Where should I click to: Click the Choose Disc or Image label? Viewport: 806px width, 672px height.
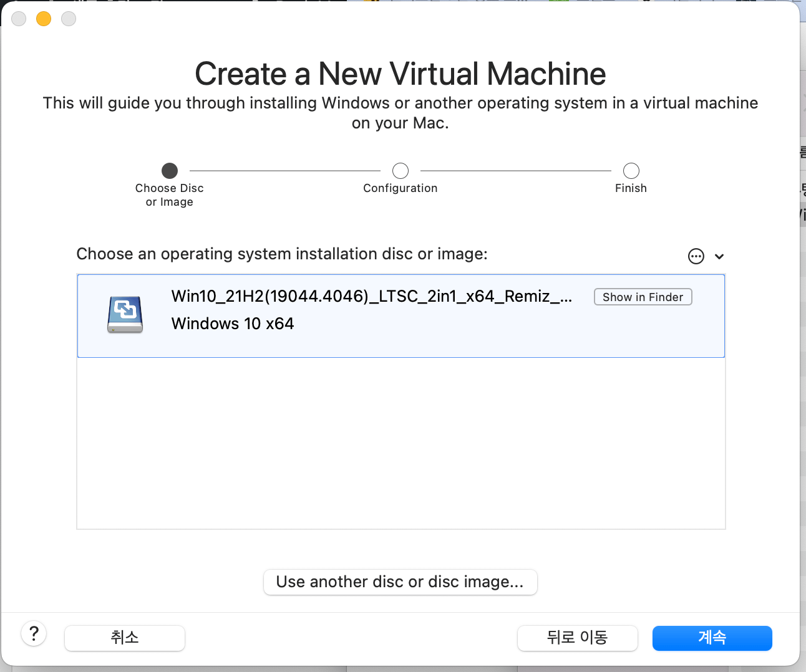click(x=170, y=195)
